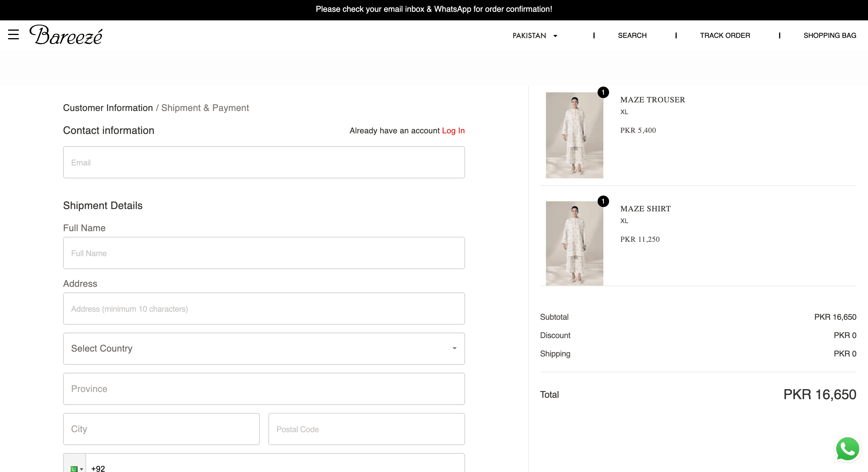Screen dimensions: 868x472
Task: Select the Shipment & Payment breadcrumb step
Action: coord(205,108)
